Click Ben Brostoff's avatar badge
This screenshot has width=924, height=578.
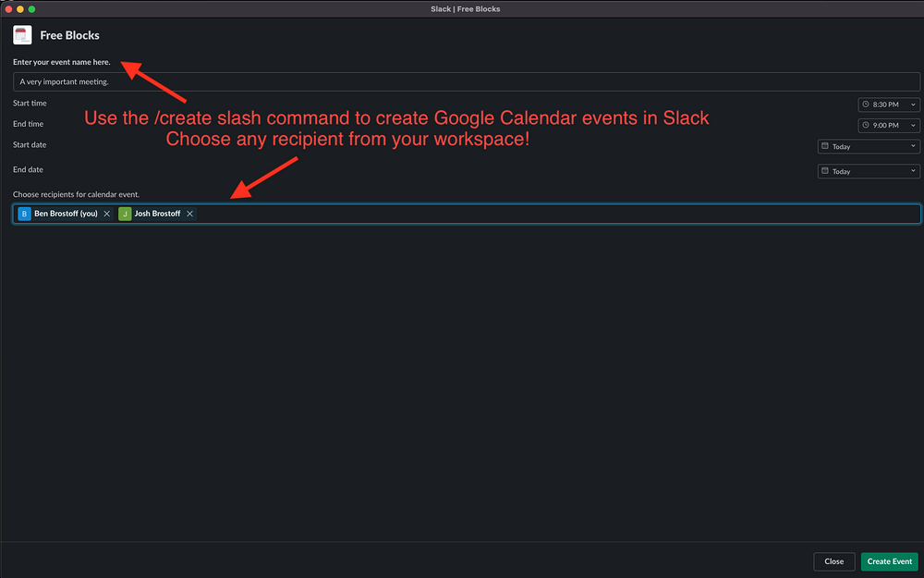pos(24,214)
